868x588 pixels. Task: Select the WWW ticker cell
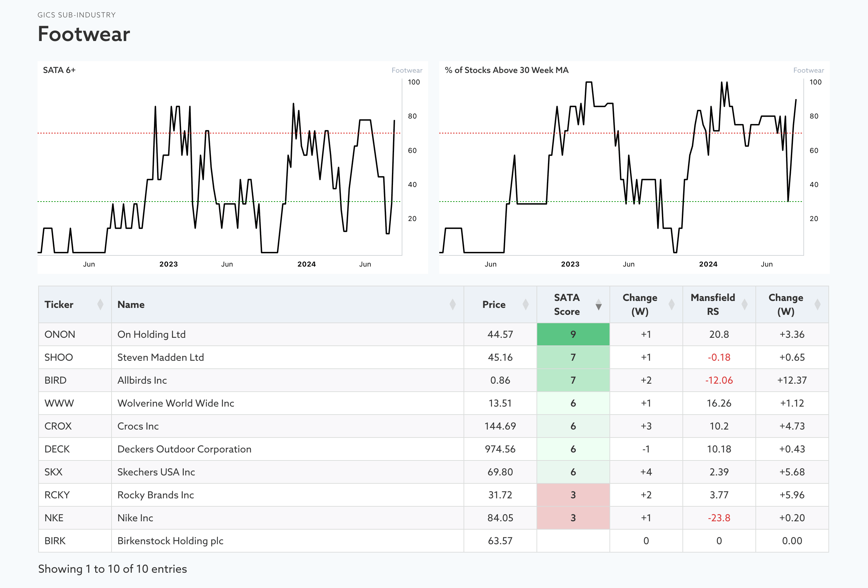[x=75, y=403]
